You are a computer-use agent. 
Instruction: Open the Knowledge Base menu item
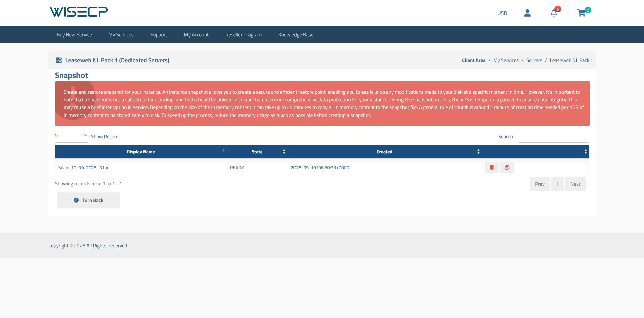click(296, 35)
